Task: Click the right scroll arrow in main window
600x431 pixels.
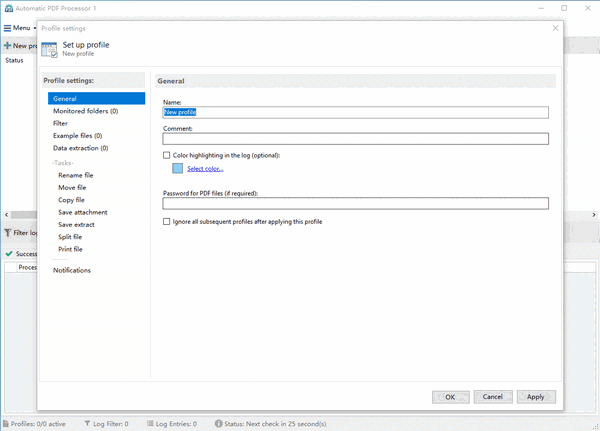Action: click(594, 215)
